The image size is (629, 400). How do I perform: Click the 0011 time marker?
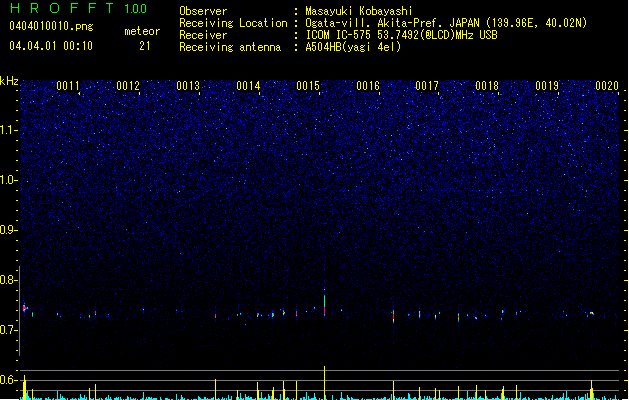68,86
